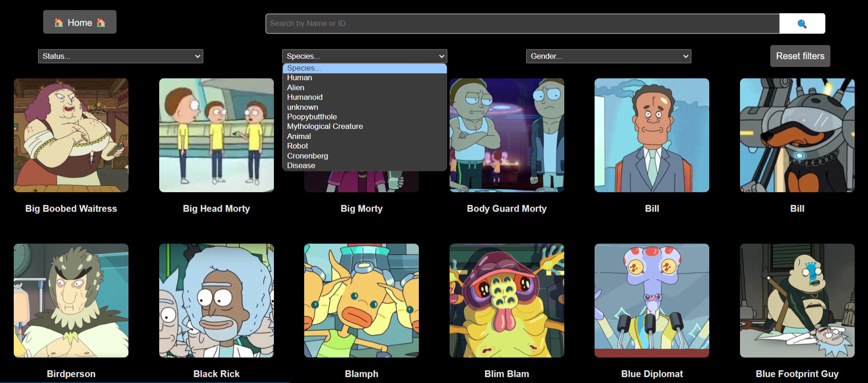Image resolution: width=868 pixels, height=383 pixels.
Task: Choose Cronenberg species option
Action: click(365, 155)
